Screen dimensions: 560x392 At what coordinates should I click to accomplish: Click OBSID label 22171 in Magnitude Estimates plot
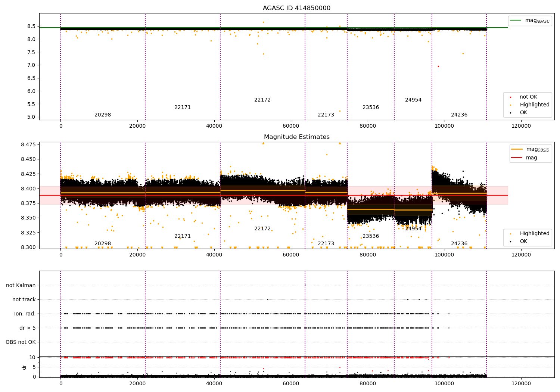pos(183,236)
